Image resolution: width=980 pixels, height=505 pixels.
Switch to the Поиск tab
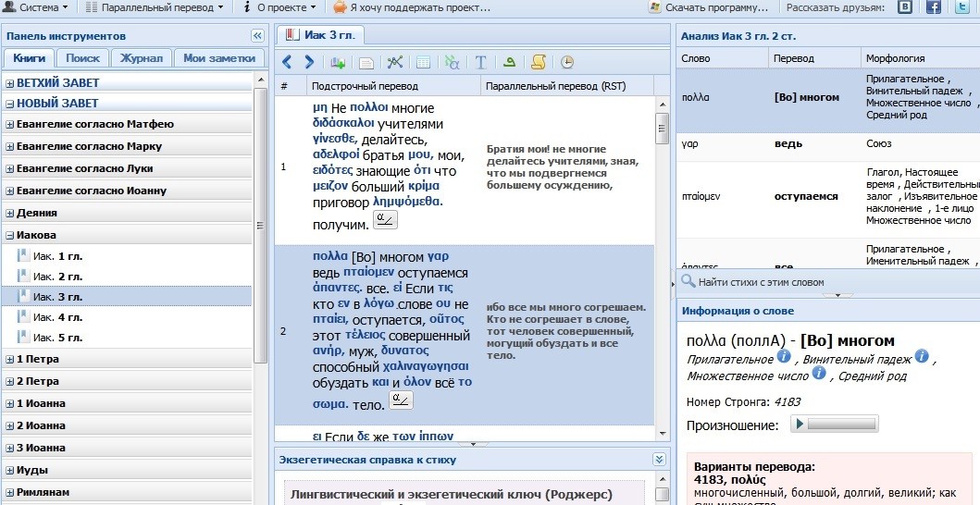(x=83, y=58)
